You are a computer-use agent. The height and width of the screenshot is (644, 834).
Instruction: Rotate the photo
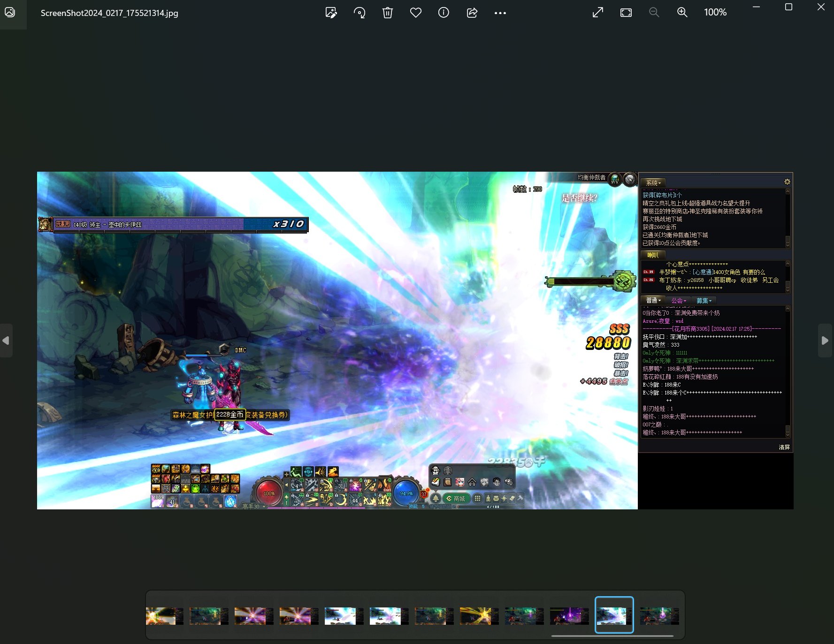tap(360, 13)
